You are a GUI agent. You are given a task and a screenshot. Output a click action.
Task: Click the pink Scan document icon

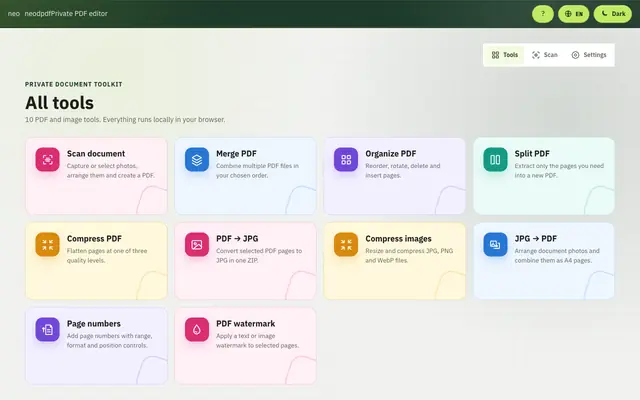coord(47,160)
